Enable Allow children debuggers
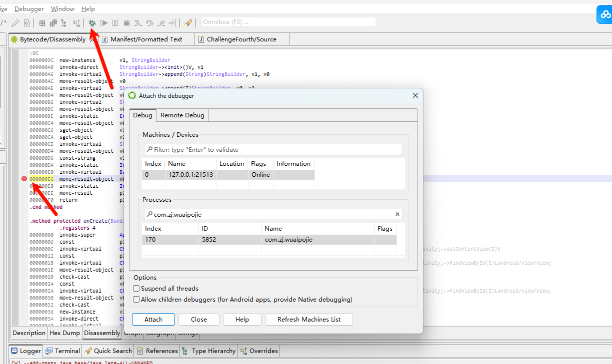This screenshot has width=612, height=364. [136, 299]
